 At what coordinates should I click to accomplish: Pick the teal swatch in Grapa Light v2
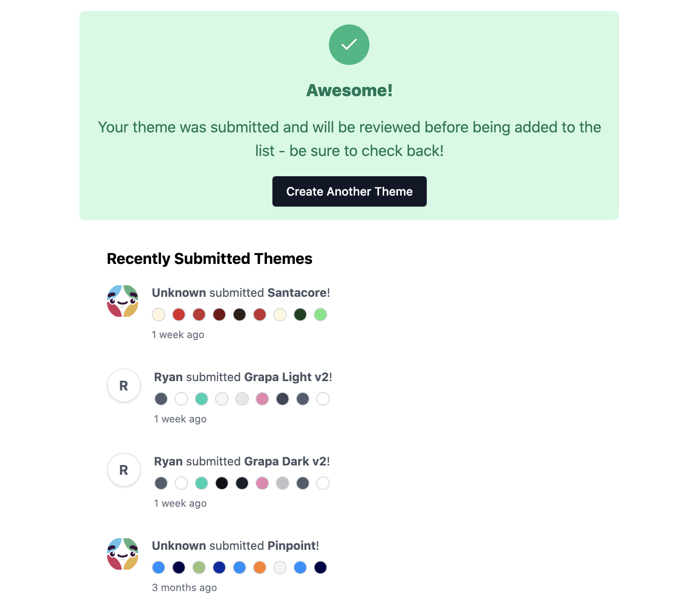pyautogui.click(x=202, y=399)
